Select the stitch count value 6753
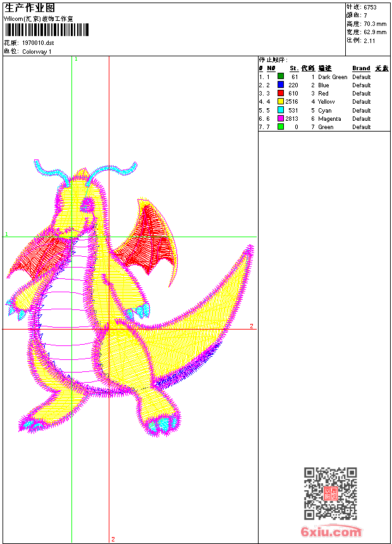The image size is (392, 544). click(370, 7)
